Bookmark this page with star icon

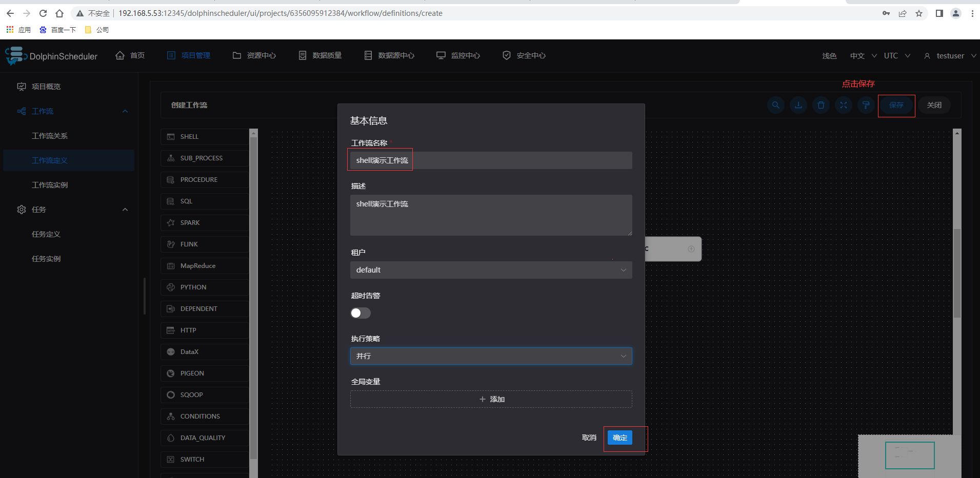[919, 13]
